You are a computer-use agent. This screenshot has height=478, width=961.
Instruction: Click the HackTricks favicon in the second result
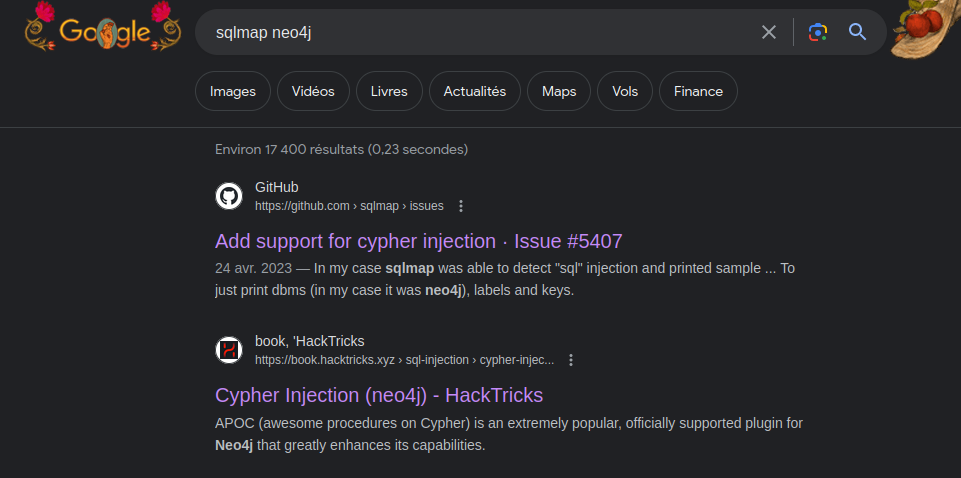pos(229,350)
